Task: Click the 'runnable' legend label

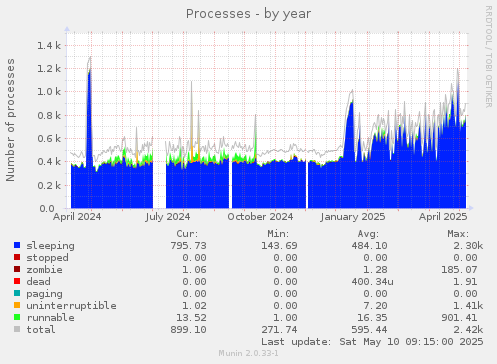Action: [x=50, y=318]
